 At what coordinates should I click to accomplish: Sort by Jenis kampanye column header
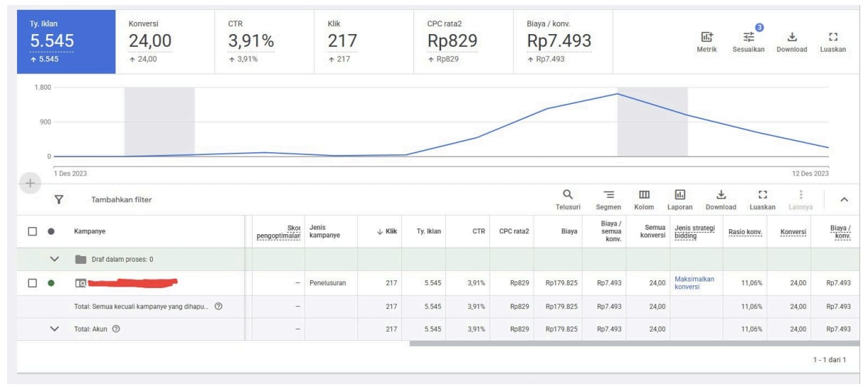[324, 232]
